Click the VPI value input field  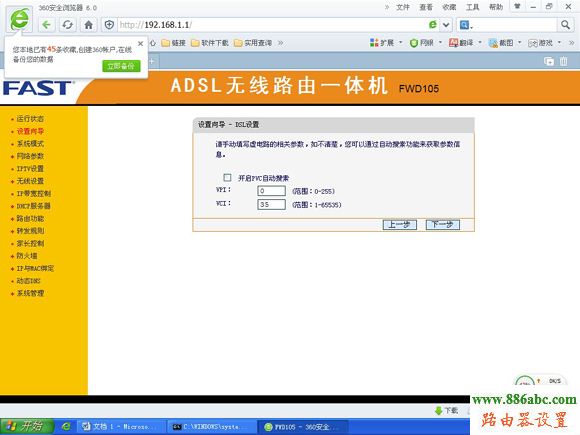[271, 191]
